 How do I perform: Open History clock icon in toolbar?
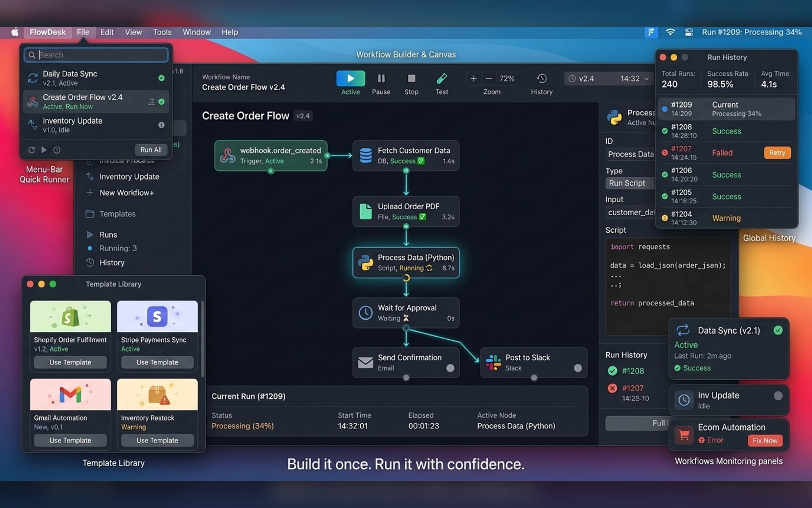click(541, 79)
